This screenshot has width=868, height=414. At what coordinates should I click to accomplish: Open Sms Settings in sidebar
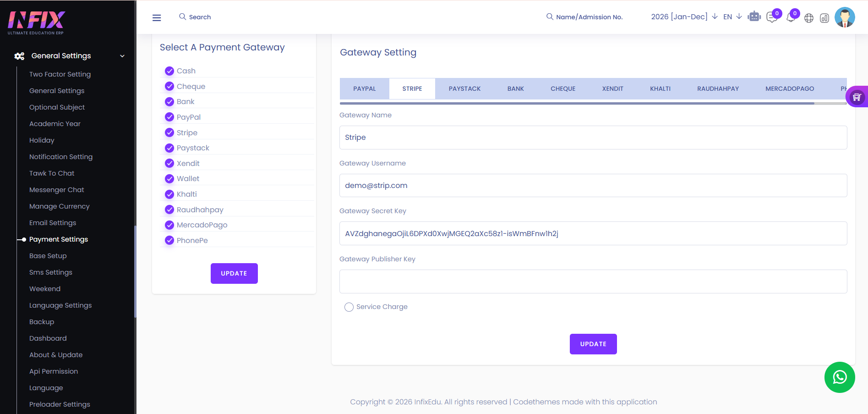pos(51,272)
